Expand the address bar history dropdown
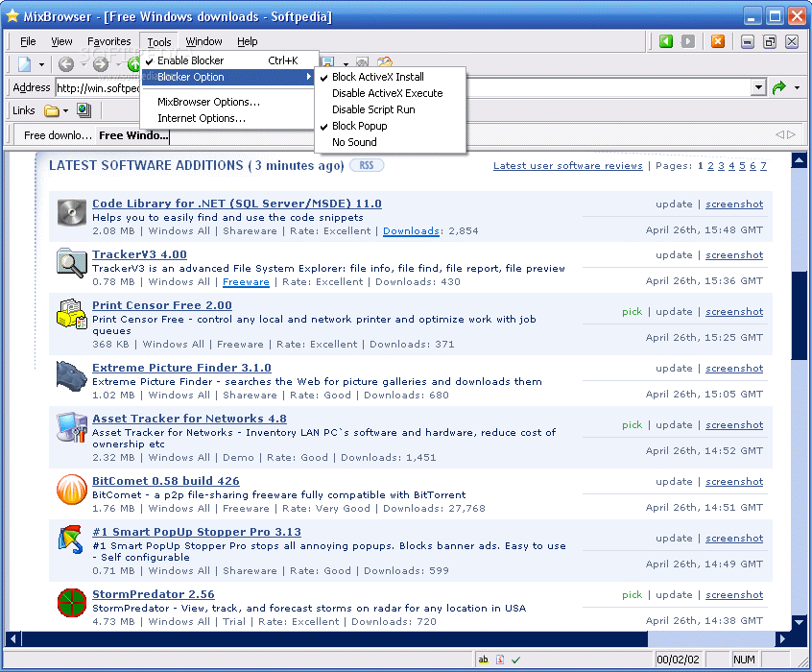This screenshot has width=812, height=672. pos(758,87)
